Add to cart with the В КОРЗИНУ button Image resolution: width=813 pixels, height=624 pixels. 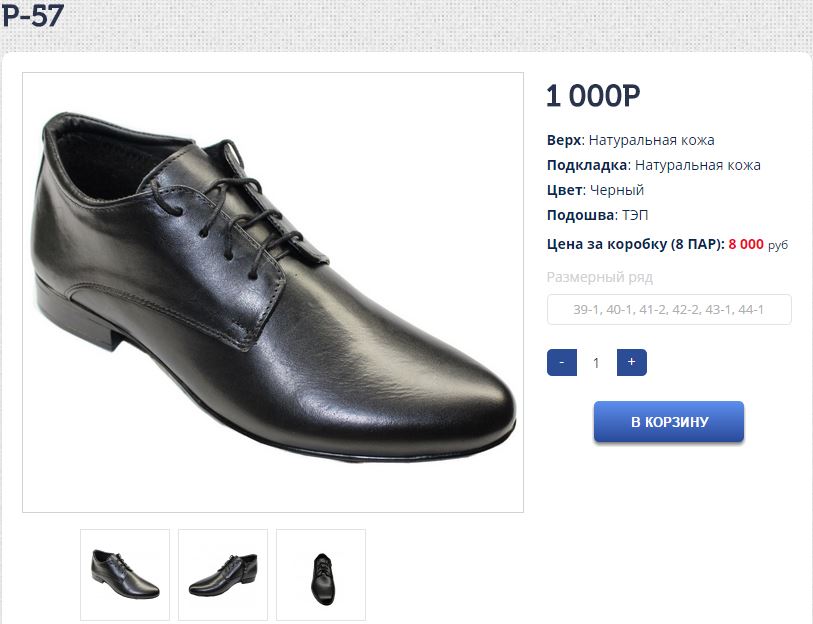(x=669, y=422)
